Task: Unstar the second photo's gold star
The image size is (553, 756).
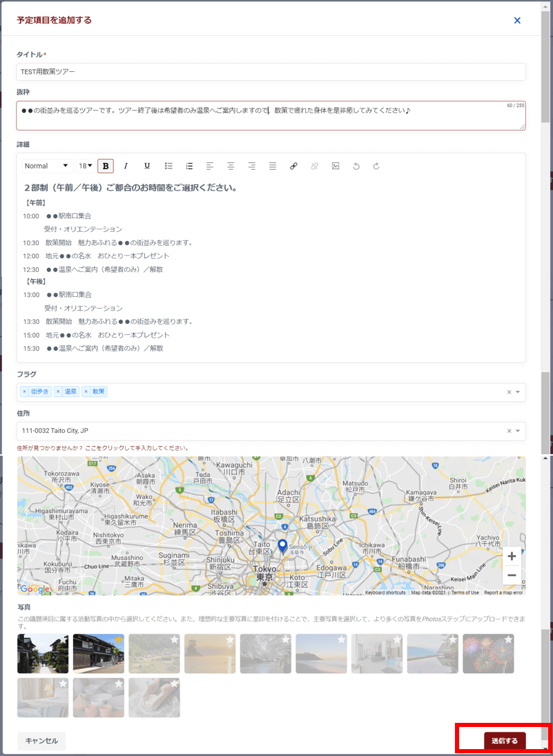Action: coord(118,640)
